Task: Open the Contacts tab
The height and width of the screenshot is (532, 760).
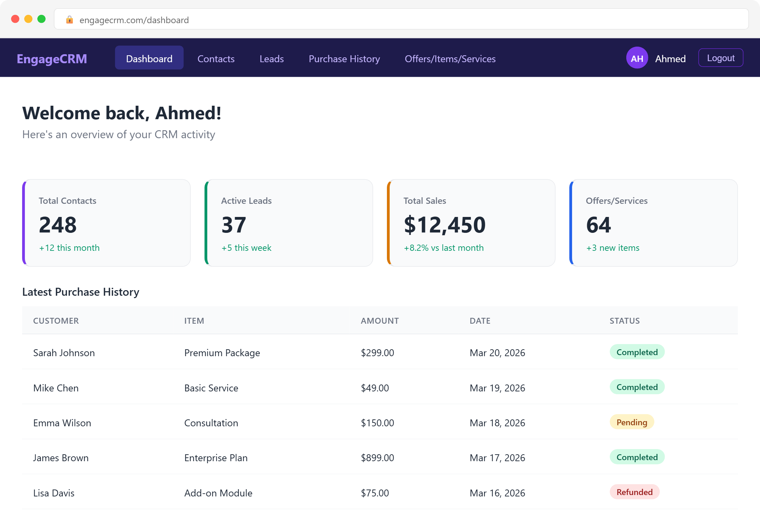Action: click(x=216, y=59)
